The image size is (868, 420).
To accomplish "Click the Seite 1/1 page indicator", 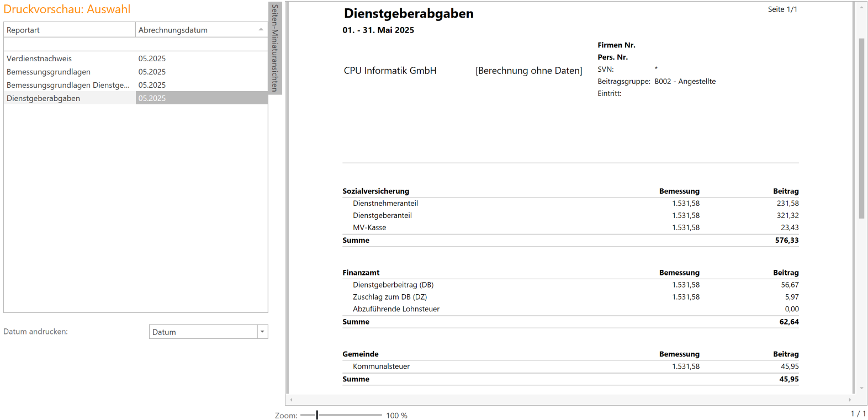I will 782,9.
